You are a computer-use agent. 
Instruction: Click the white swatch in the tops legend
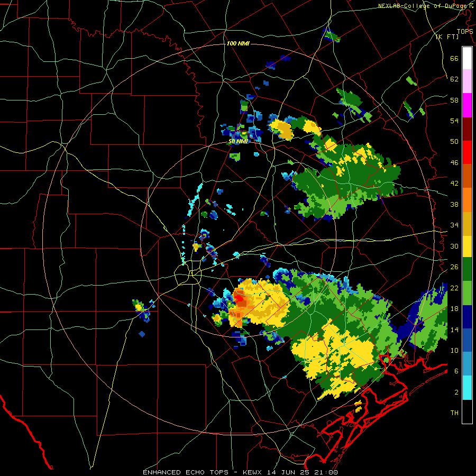pos(467,58)
